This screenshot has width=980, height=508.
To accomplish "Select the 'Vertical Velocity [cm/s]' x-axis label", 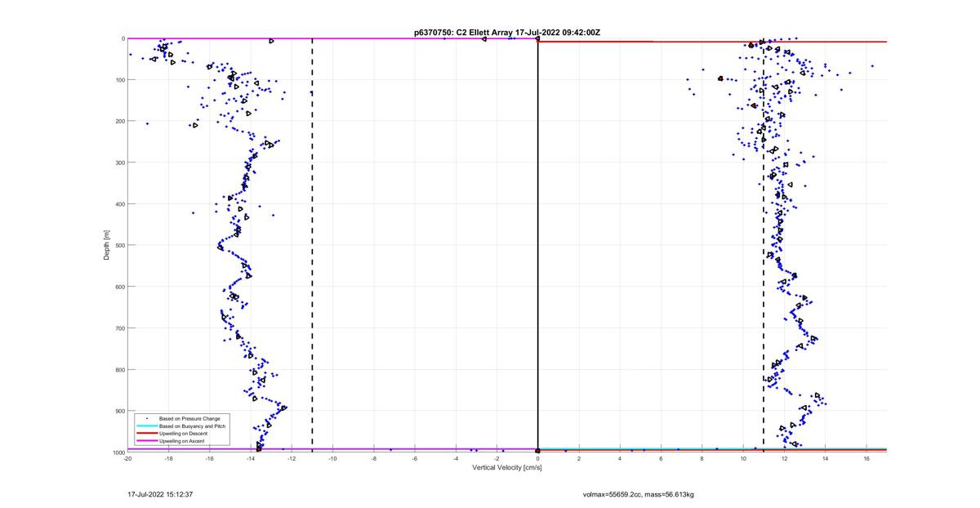I will click(507, 468).
